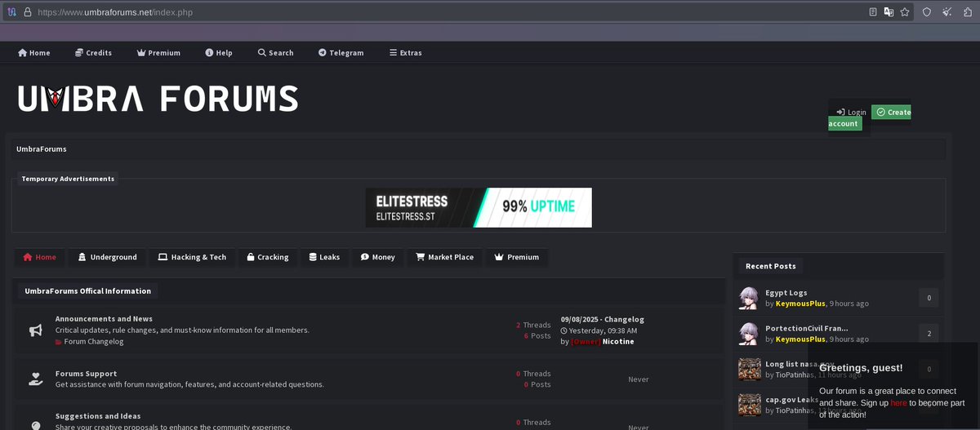The image size is (980, 430).
Task: Switch to the Cracking tab
Action: click(268, 257)
